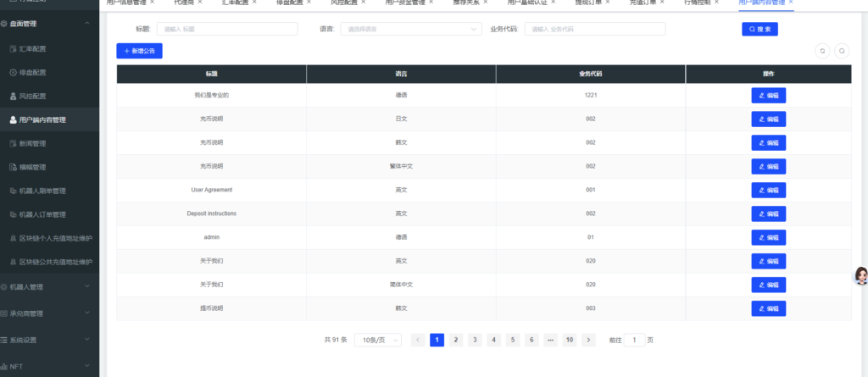Edit the admin row

point(768,237)
